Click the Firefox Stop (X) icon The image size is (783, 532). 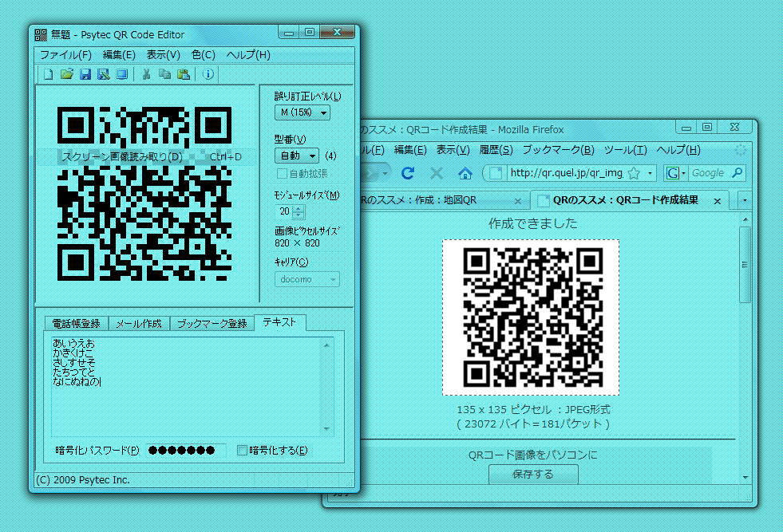[437, 172]
